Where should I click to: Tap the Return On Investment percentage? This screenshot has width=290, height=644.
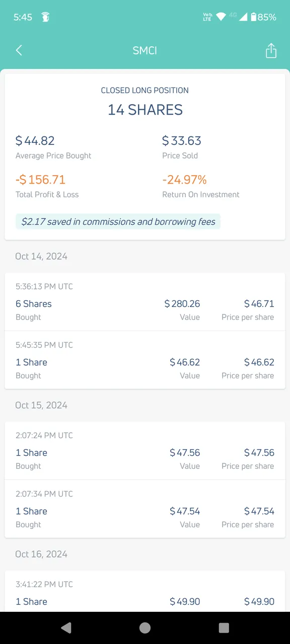[184, 180]
